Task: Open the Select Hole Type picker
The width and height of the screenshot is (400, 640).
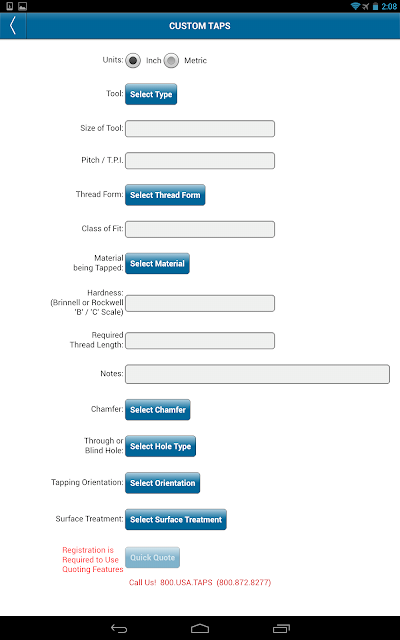Action: coord(160,446)
